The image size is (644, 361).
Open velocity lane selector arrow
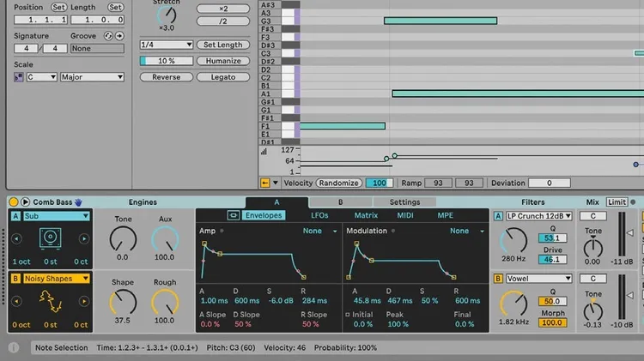pyautogui.click(x=275, y=183)
